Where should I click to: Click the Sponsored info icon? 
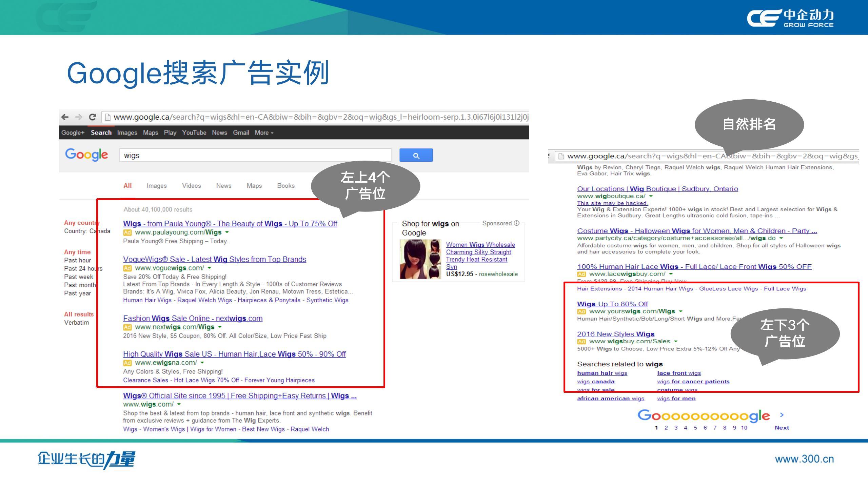(516, 223)
